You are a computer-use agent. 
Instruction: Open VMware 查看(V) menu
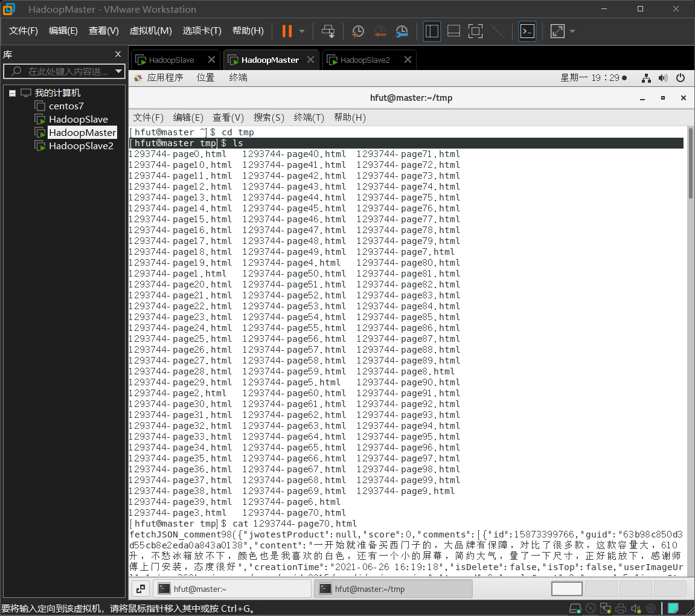click(103, 31)
